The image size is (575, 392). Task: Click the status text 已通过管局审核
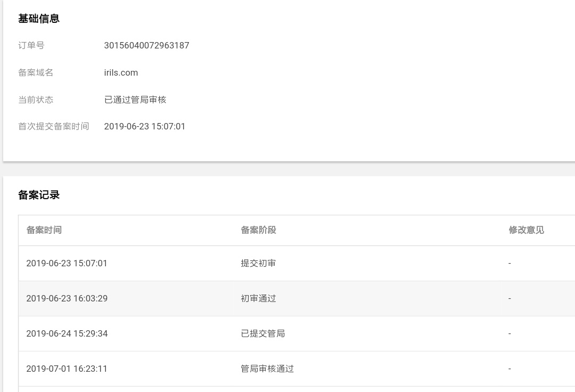pyautogui.click(x=135, y=100)
